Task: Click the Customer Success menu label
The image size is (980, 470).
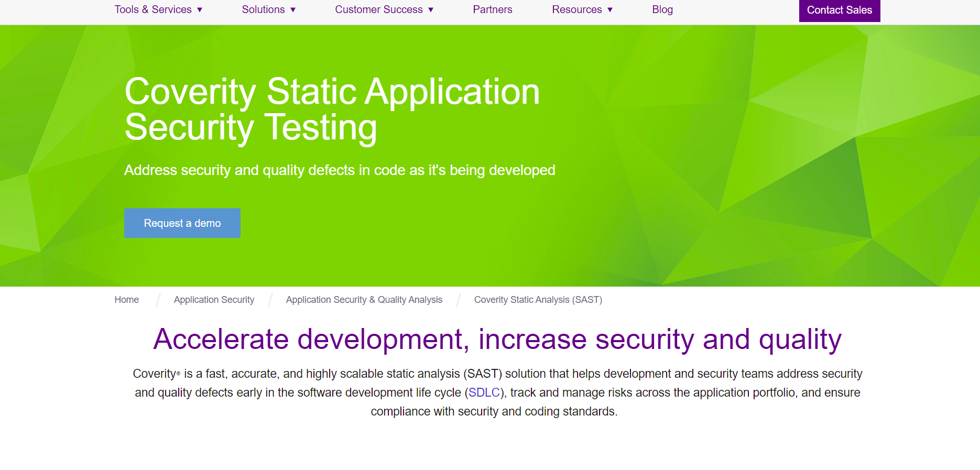Action: (x=378, y=10)
